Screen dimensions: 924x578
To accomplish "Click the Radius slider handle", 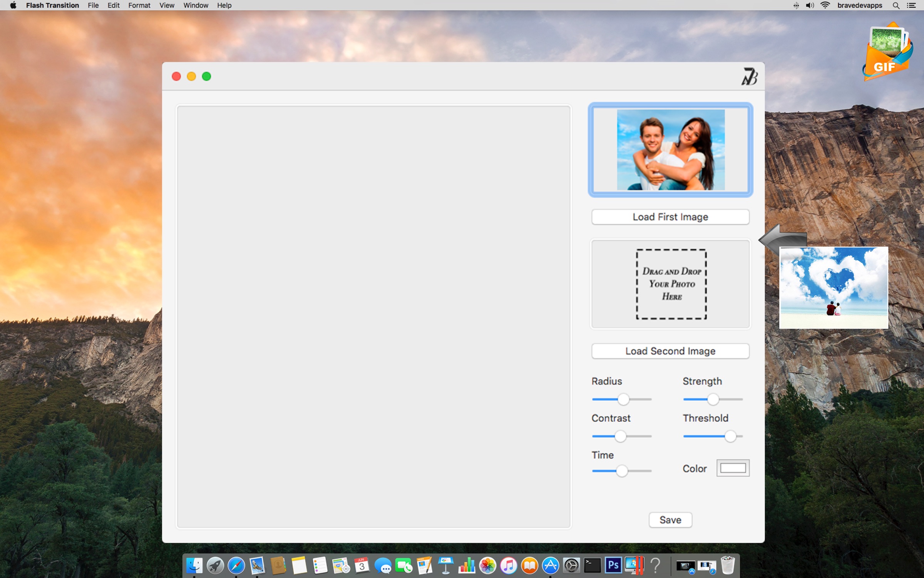I will coord(623,400).
